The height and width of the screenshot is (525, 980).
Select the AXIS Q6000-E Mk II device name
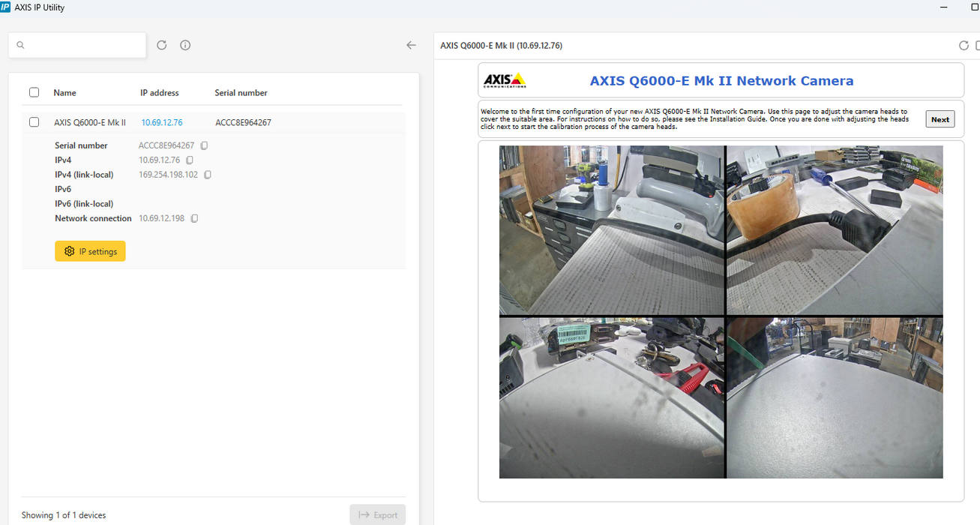[x=90, y=122]
